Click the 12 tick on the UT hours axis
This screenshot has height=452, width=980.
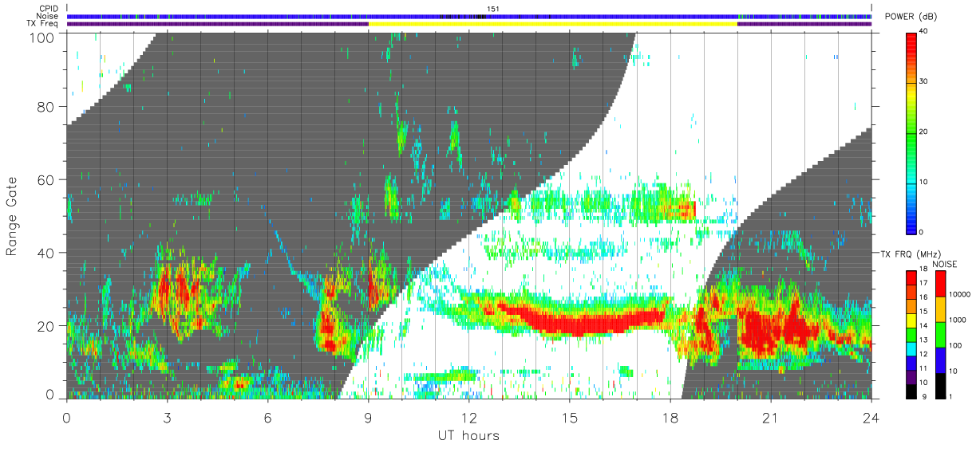click(468, 418)
